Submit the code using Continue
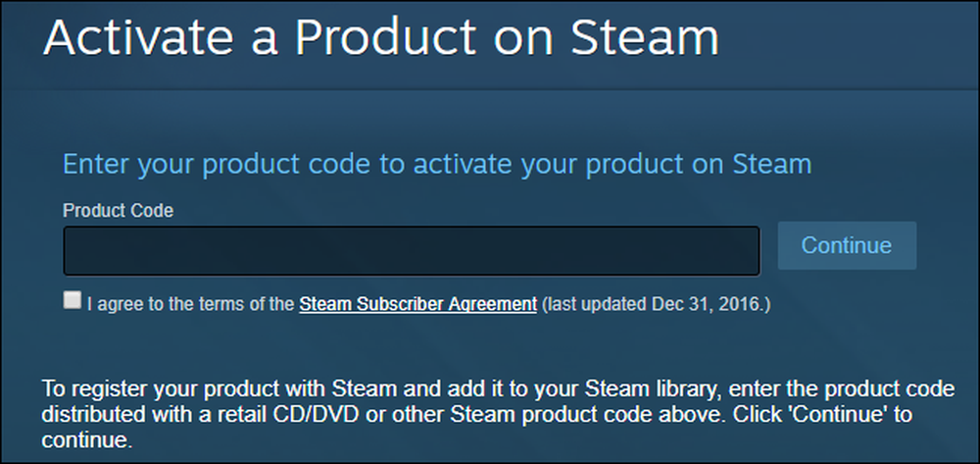 (x=847, y=245)
